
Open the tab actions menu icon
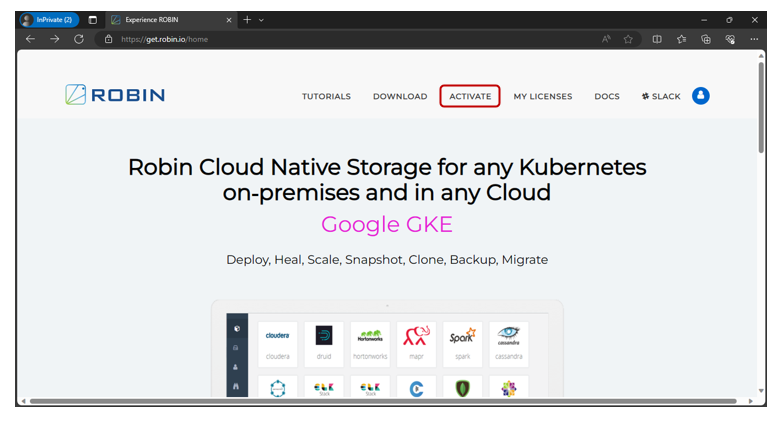(x=93, y=20)
